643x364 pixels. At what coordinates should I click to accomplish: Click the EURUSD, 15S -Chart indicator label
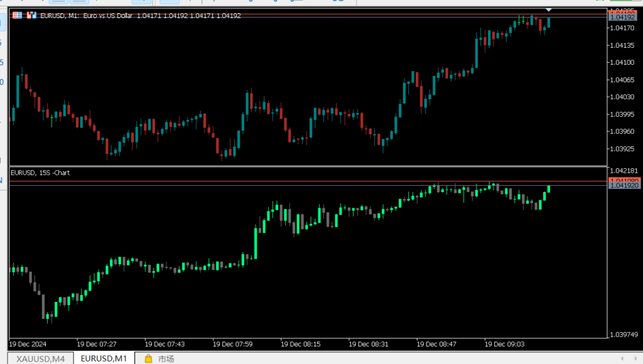click(x=40, y=172)
